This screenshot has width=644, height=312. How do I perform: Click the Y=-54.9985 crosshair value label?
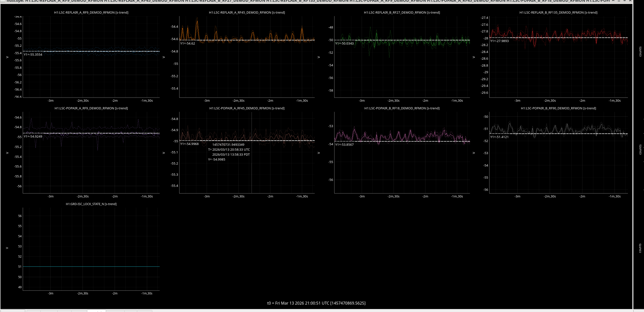pyautogui.click(x=217, y=160)
